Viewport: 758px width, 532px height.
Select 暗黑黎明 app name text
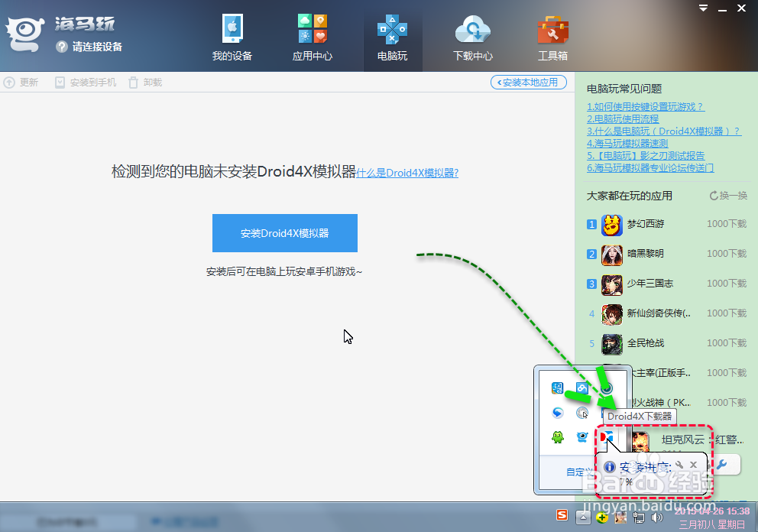click(646, 254)
